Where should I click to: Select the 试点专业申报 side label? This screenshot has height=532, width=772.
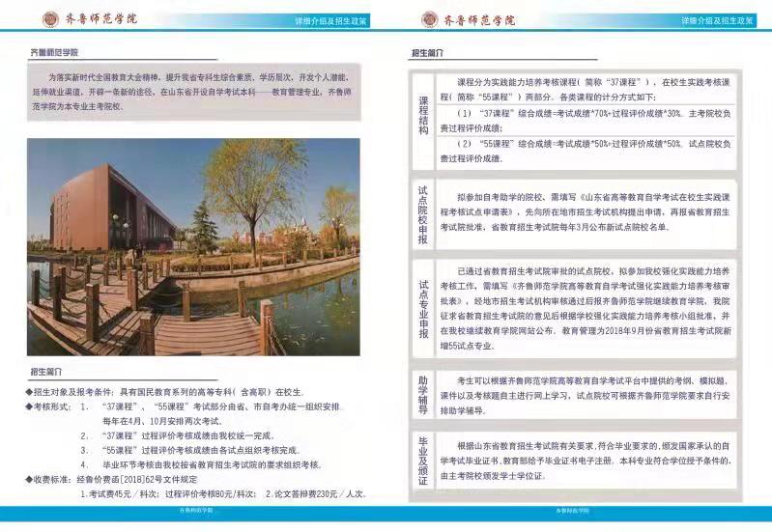pos(423,309)
